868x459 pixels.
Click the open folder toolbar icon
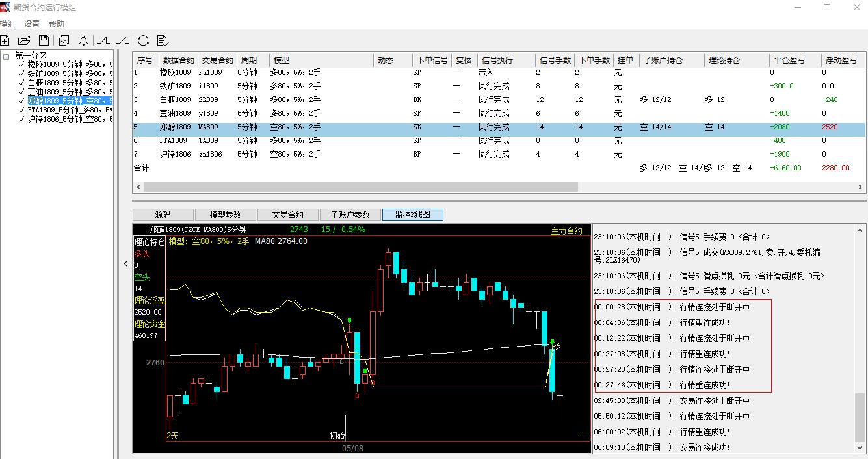click(24, 40)
